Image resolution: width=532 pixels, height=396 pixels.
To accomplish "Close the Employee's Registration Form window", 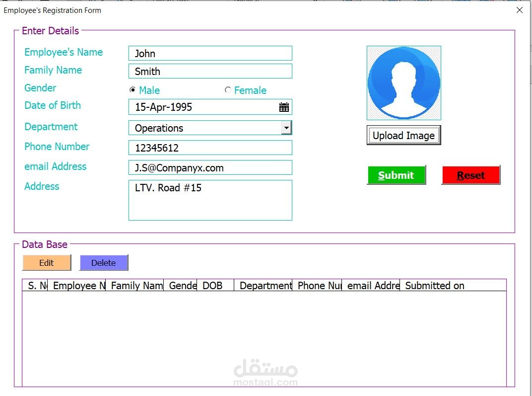I will click(x=520, y=10).
